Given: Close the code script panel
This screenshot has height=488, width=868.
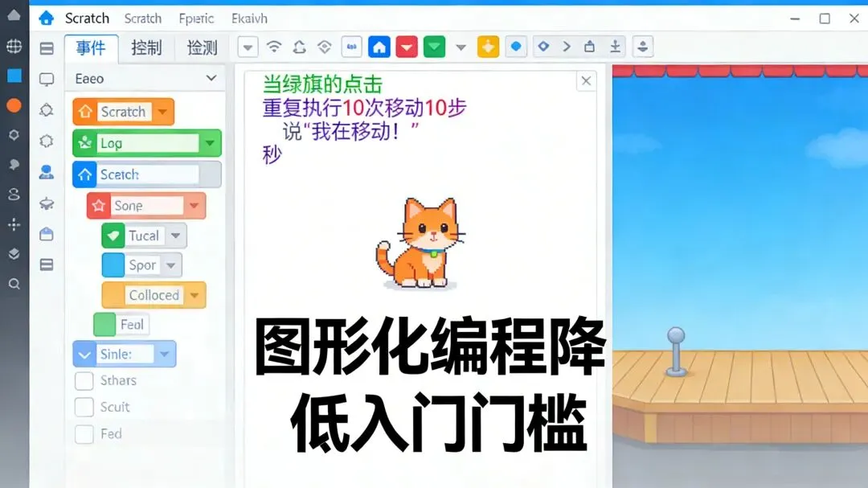Looking at the screenshot, I should pyautogui.click(x=586, y=81).
